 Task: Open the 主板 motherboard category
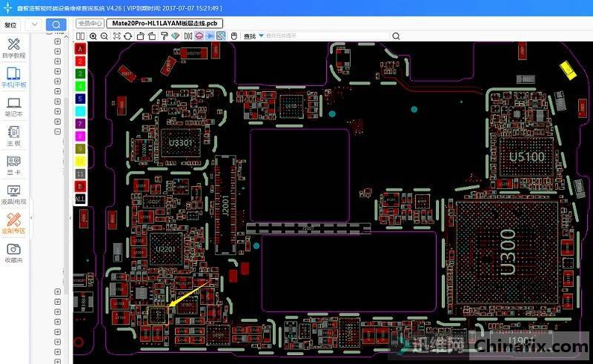pos(14,136)
